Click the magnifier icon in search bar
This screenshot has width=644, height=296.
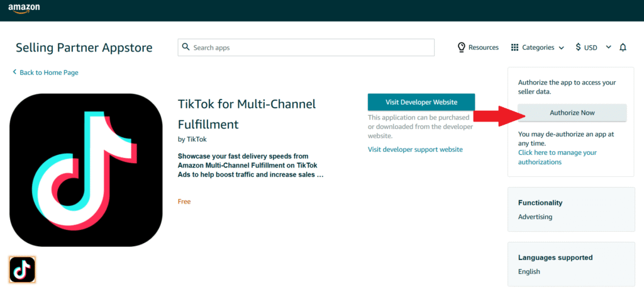186,47
